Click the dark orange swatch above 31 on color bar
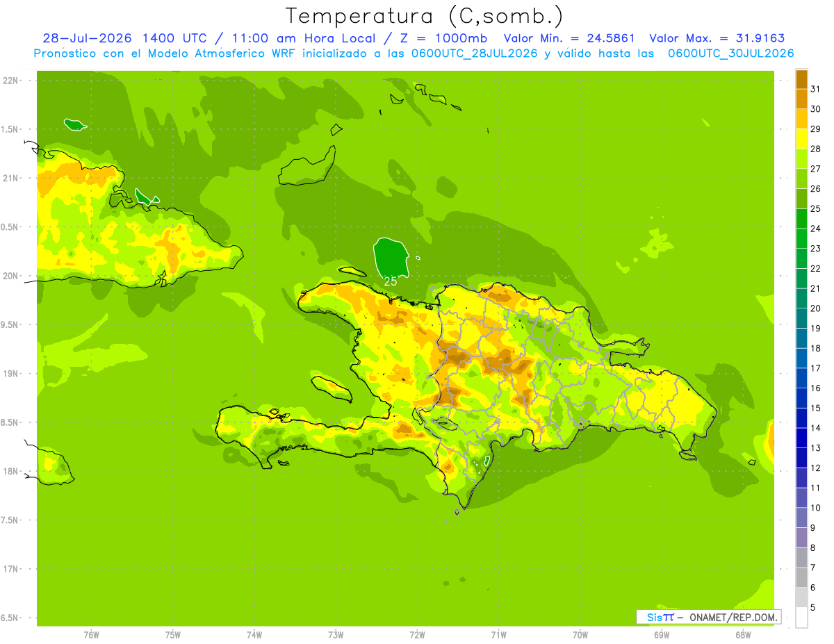 801,79
